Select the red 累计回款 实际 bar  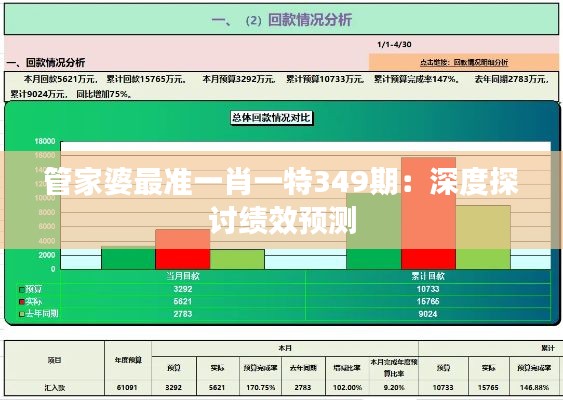click(x=428, y=213)
